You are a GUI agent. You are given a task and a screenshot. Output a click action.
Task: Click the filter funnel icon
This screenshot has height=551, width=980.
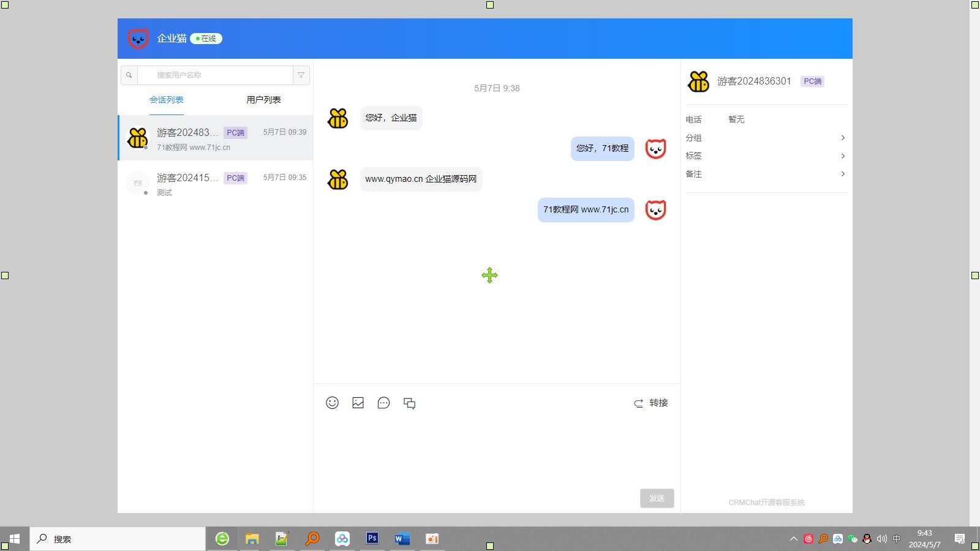301,75
